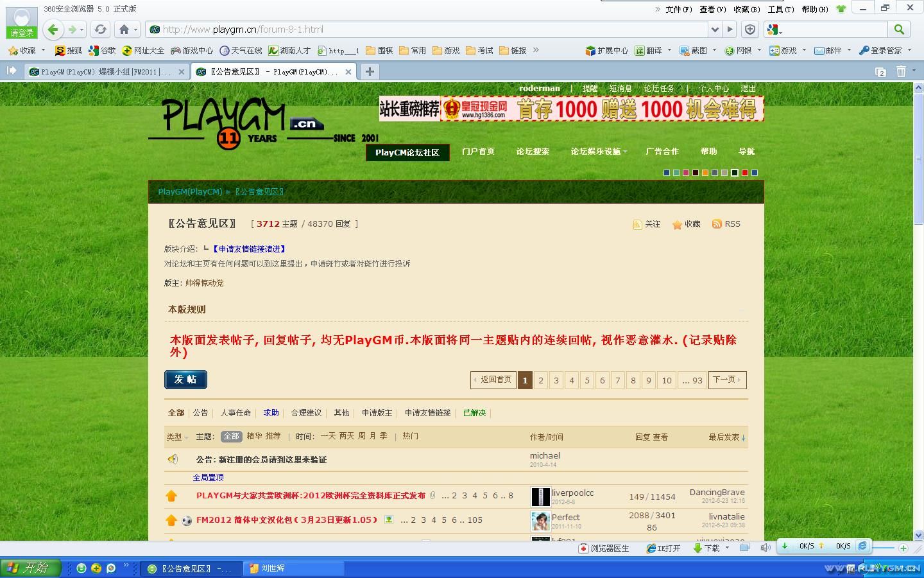Pick the red theme color swatch
The height and width of the screenshot is (578, 924).
(x=745, y=173)
